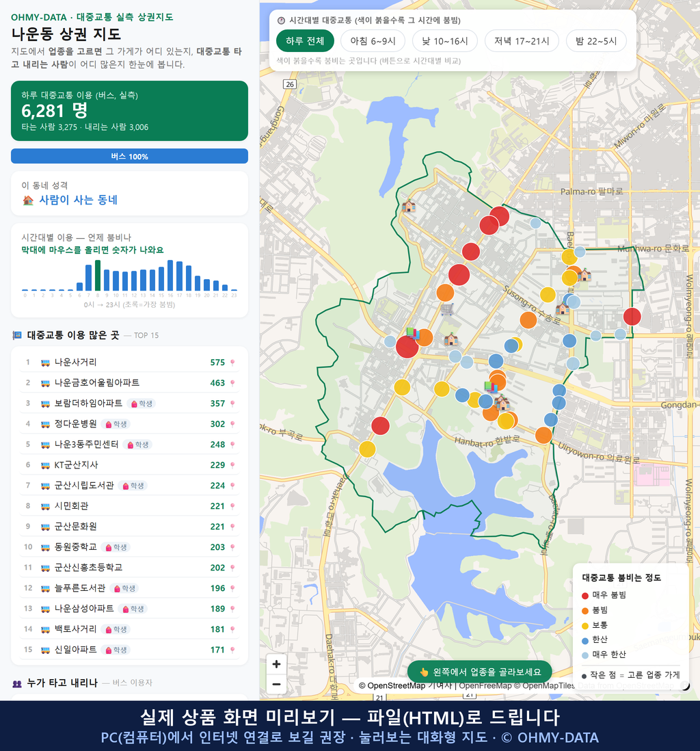Switch to 낮 10~16시 time filter
The width and height of the screenshot is (700, 751).
coord(444,41)
